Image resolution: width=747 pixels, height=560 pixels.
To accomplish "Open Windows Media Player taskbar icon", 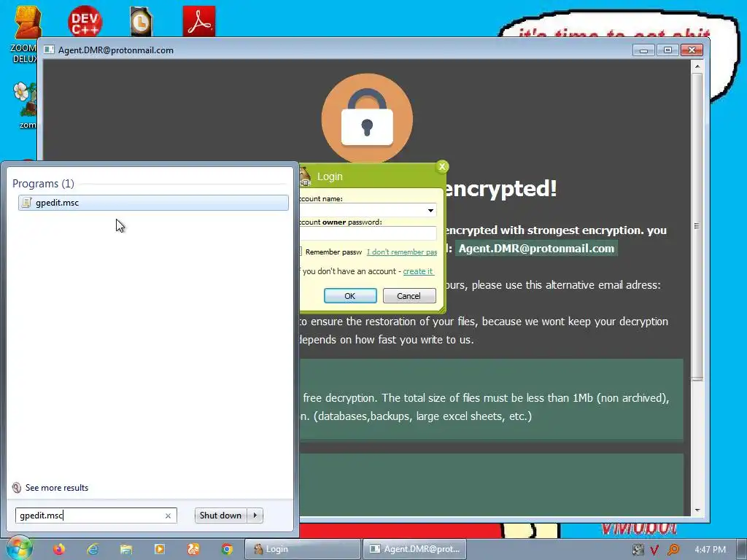I will point(160,549).
